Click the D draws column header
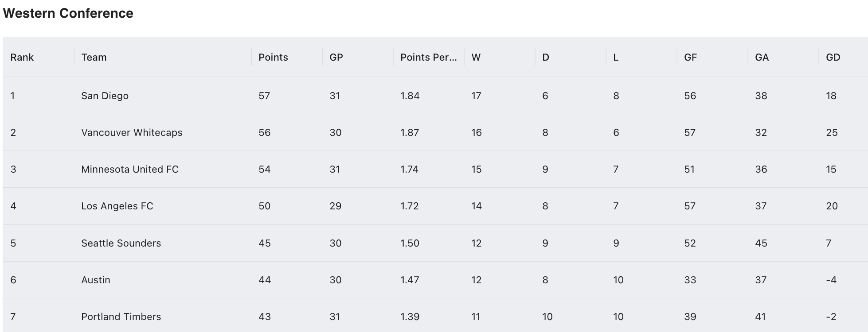 tap(571, 57)
